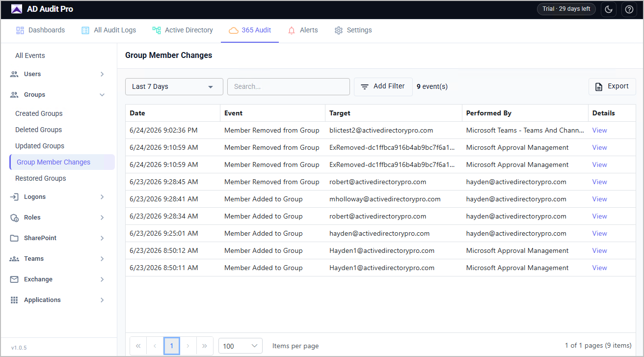Viewport: 644px width, 357px height.
Task: Select page 1 in pagination
Action: tap(172, 346)
